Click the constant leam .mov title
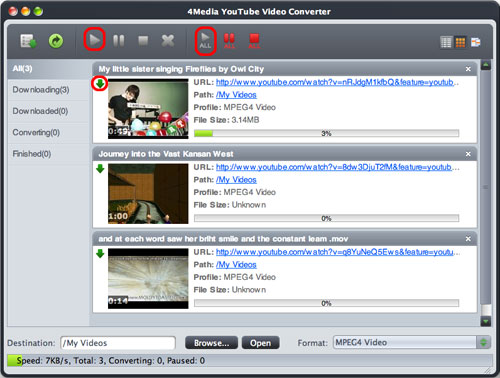Viewport: 500px width, 378px height. pyautogui.click(x=223, y=239)
